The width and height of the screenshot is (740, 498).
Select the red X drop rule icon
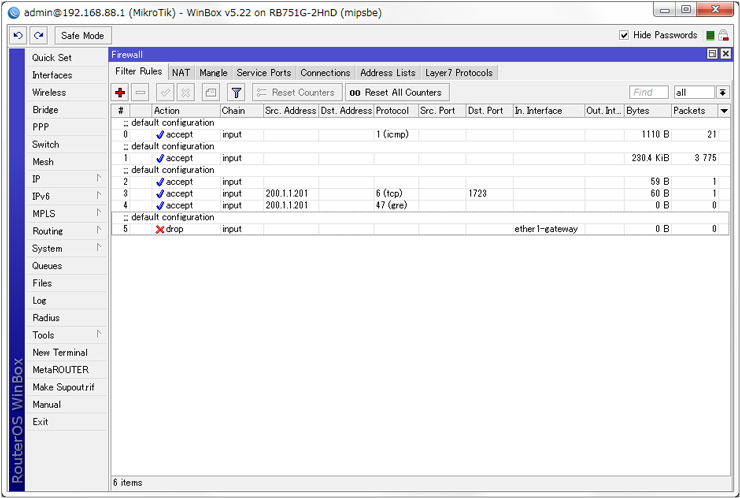pos(159,229)
